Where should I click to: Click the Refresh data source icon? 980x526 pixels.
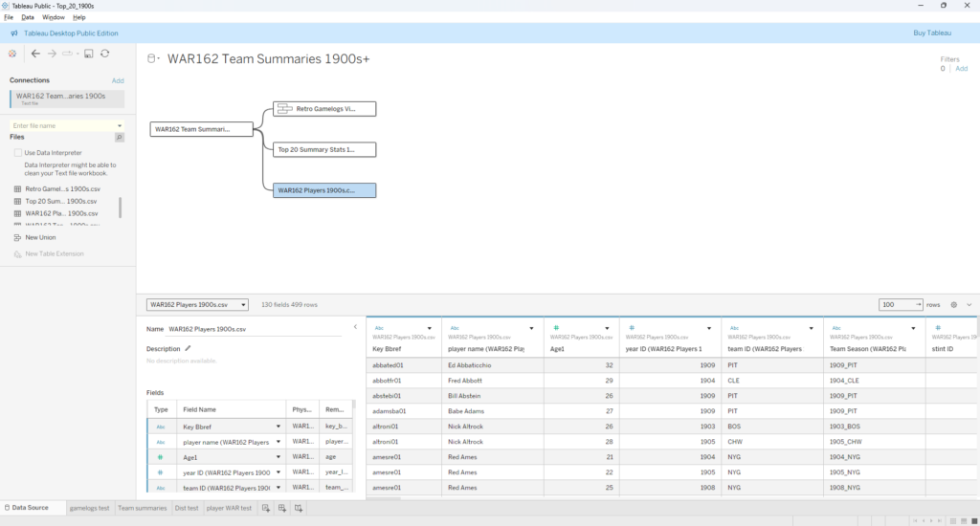(x=104, y=54)
